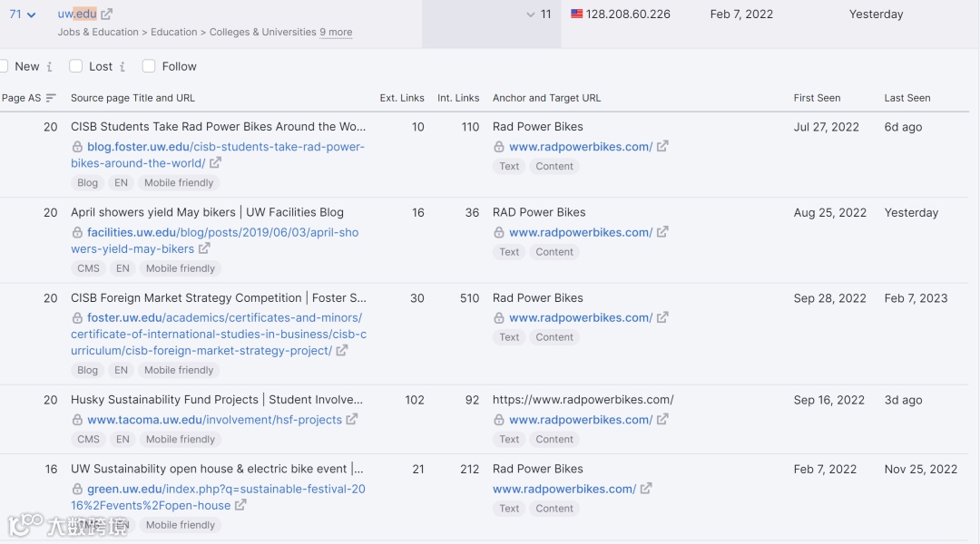Collapse the 71 score row chevron
The image size is (980, 544).
pos(32,15)
